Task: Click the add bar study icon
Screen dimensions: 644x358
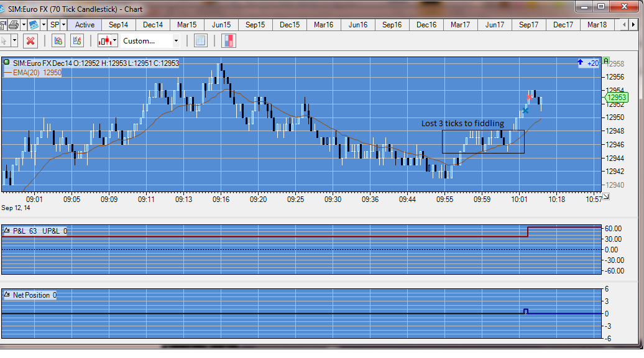Action: tap(77, 40)
